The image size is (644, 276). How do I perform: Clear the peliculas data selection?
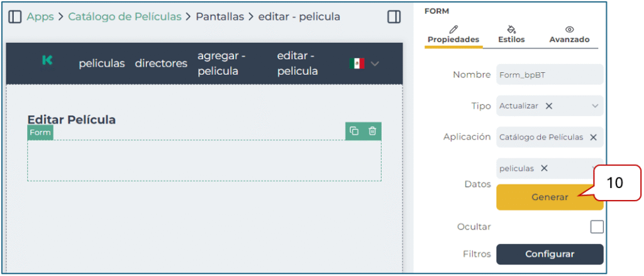pos(544,168)
